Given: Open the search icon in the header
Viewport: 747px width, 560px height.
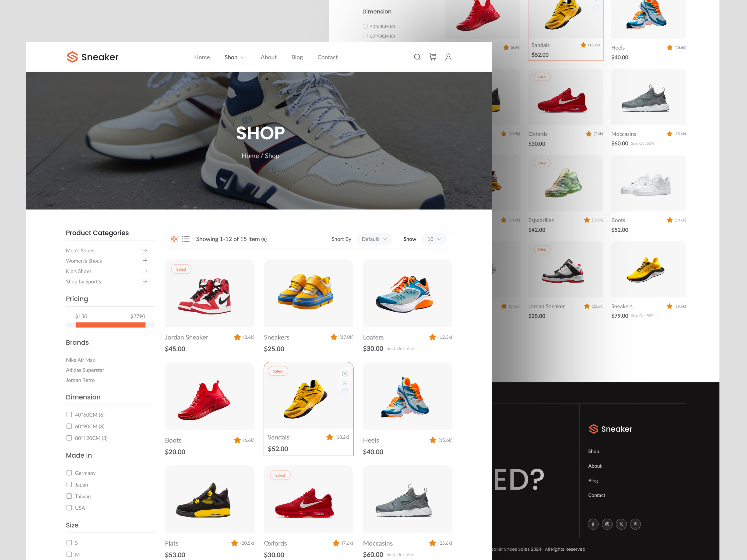Looking at the screenshot, I should click(x=417, y=57).
